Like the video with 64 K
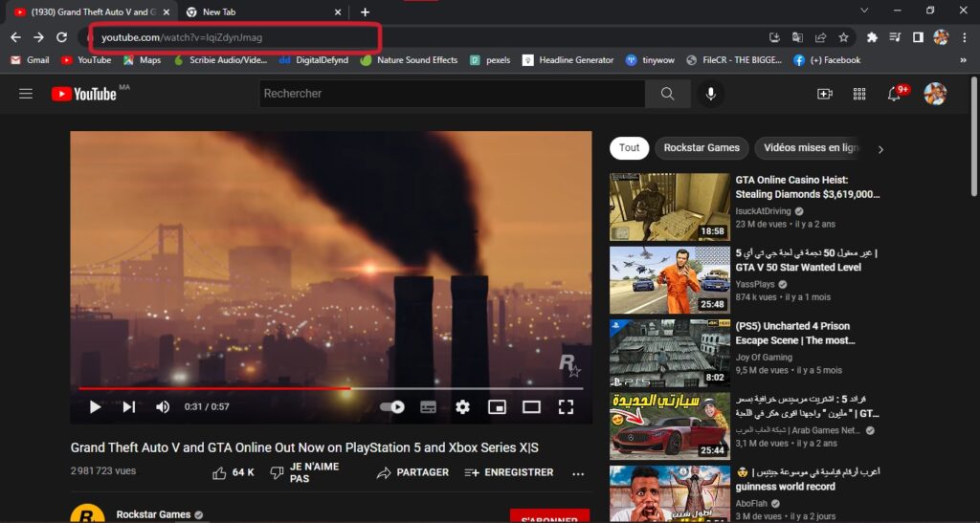The height and width of the screenshot is (523, 980). tap(233, 472)
